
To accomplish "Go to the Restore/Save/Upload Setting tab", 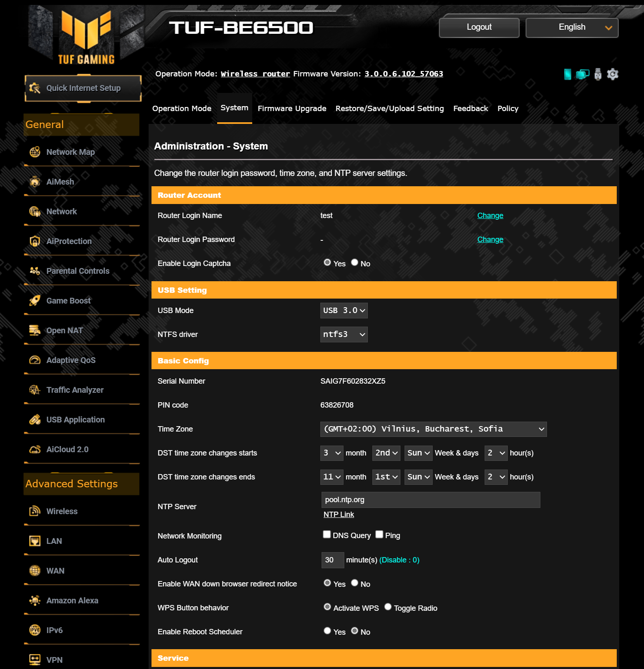I will click(x=390, y=109).
